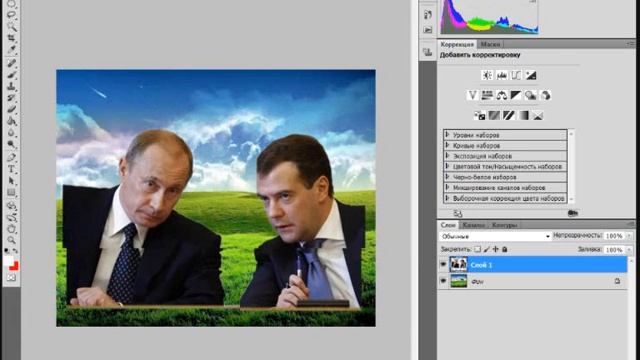Viewport: 640px width, 360px height.
Task: Hide the Фон background layer
Action: [443, 281]
